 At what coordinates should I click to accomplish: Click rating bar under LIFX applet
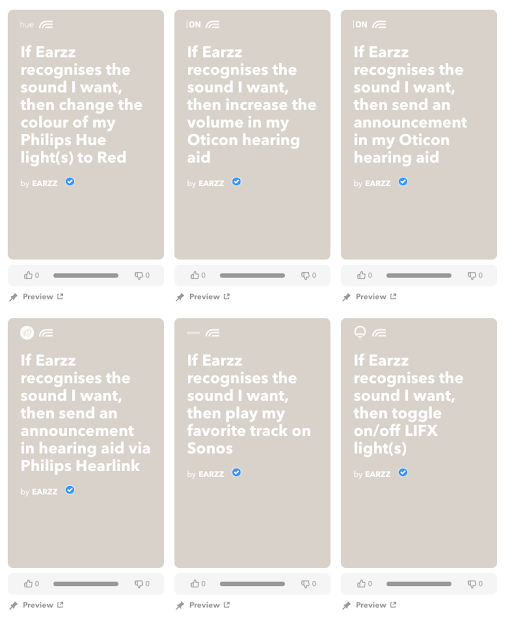point(419,584)
